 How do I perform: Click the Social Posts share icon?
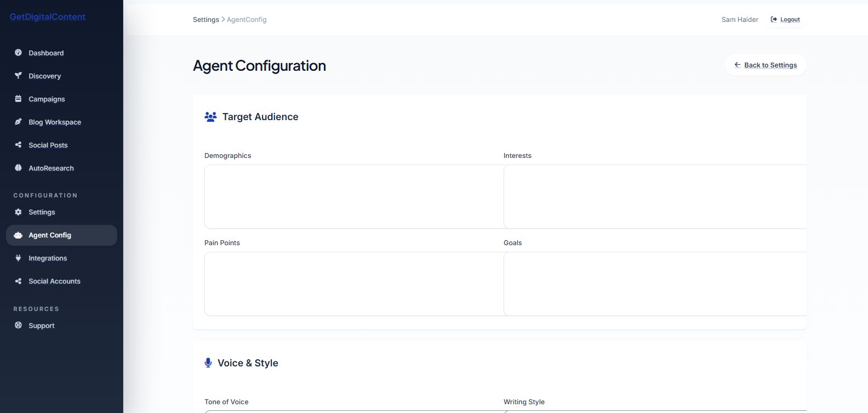coord(18,145)
